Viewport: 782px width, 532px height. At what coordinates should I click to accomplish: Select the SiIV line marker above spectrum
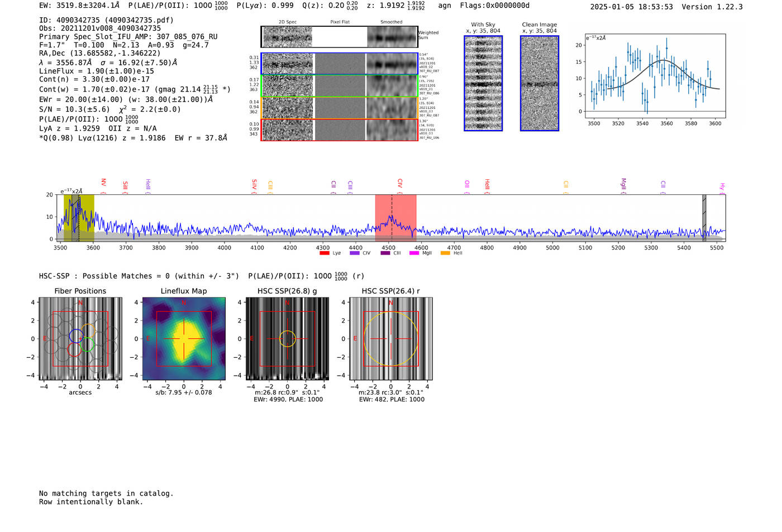click(x=254, y=185)
